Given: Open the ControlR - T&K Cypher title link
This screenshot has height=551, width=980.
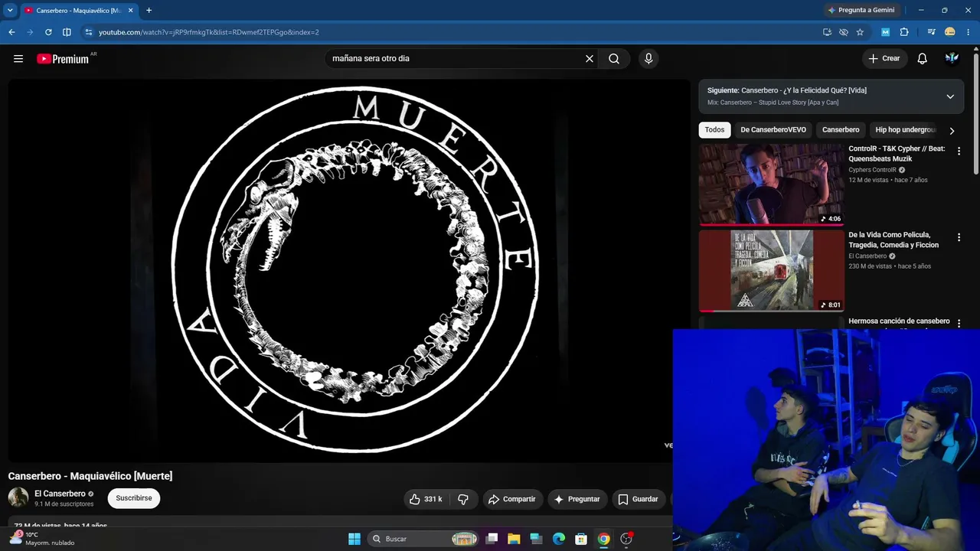Looking at the screenshot, I should [897, 154].
